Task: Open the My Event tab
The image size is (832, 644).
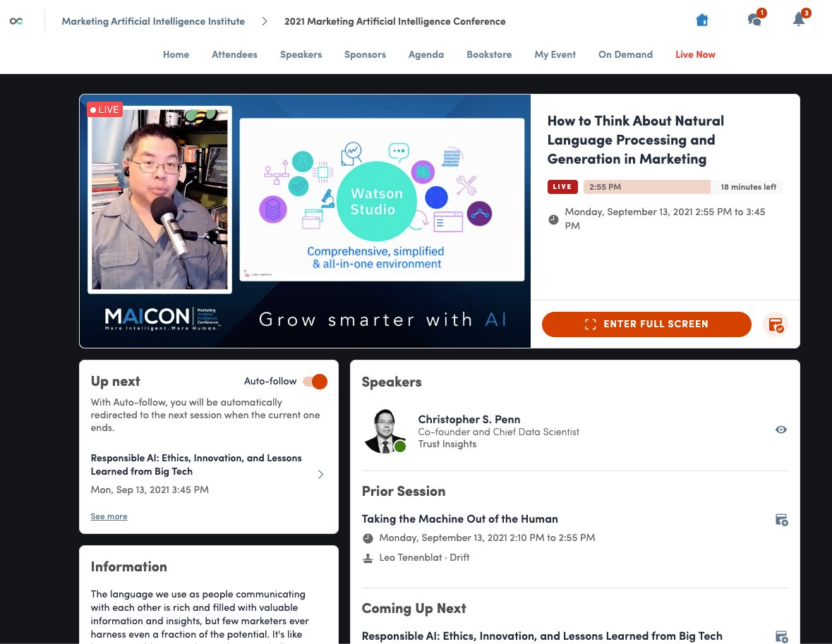Action: pos(555,54)
